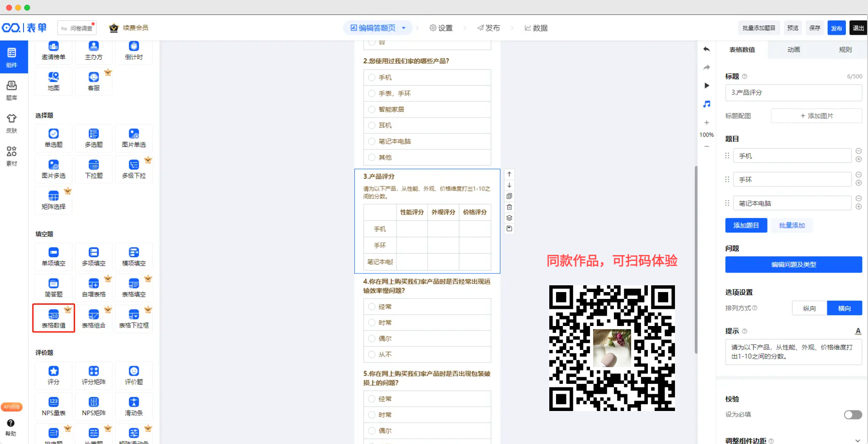Click the 添加题目 button

click(x=746, y=225)
